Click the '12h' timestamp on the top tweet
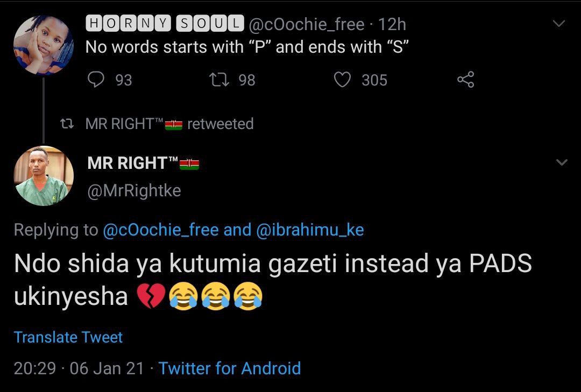The image size is (581, 392). (392, 24)
